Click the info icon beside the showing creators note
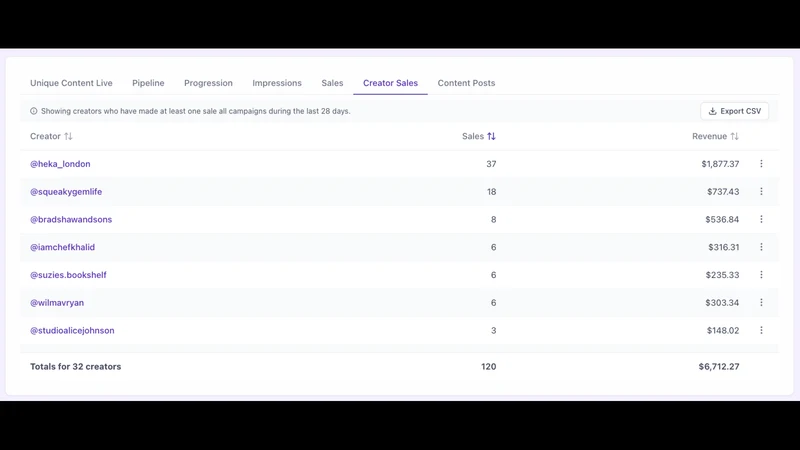This screenshot has width=800, height=450. (x=34, y=111)
